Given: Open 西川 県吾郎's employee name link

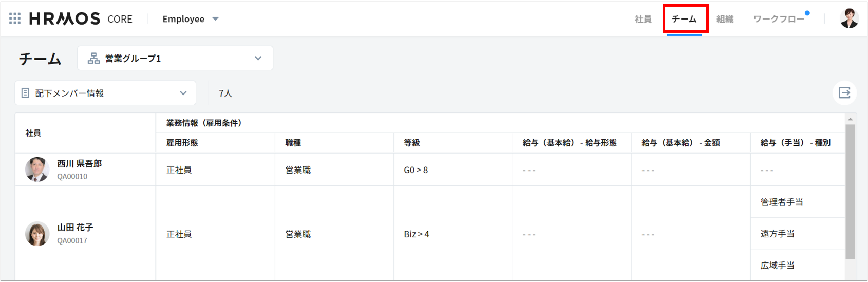Looking at the screenshot, I should [x=79, y=163].
